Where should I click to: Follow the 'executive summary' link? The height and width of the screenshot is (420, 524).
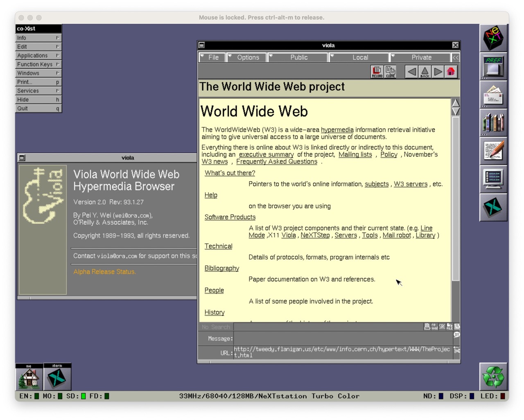(266, 155)
